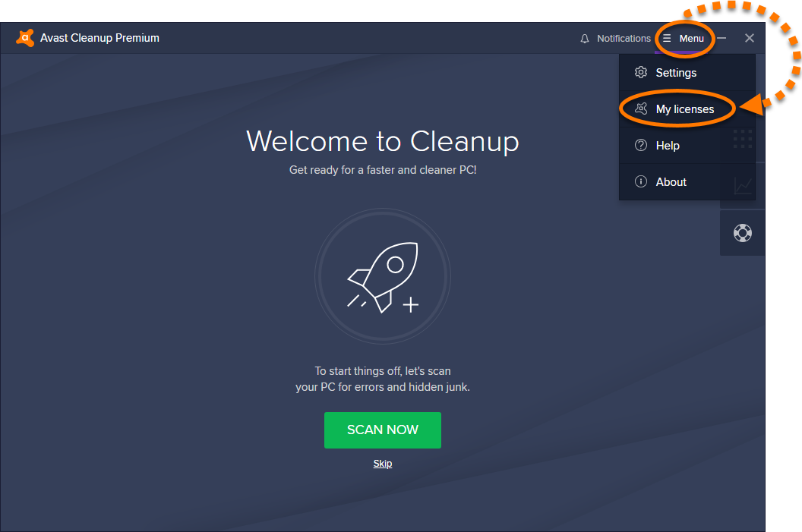Select Settings from the menu

687,73
